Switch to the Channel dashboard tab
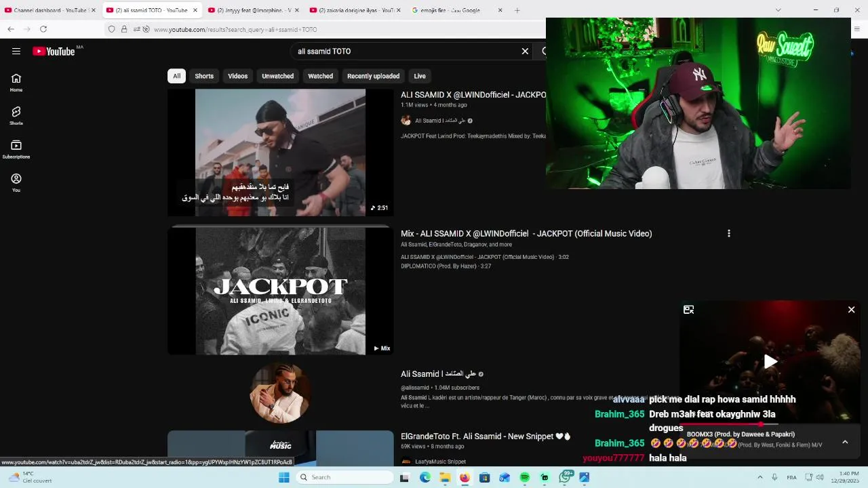The height and width of the screenshot is (488, 868). point(51,10)
